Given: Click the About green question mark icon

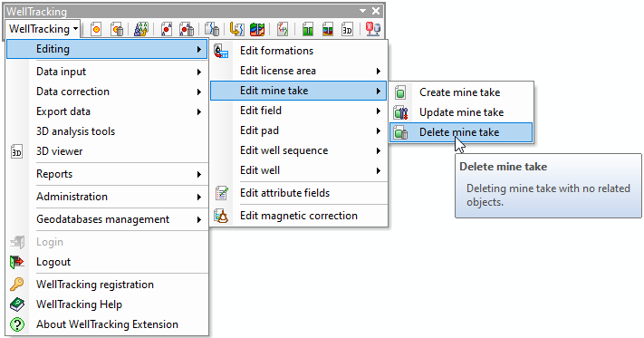Looking at the screenshot, I should [x=17, y=324].
